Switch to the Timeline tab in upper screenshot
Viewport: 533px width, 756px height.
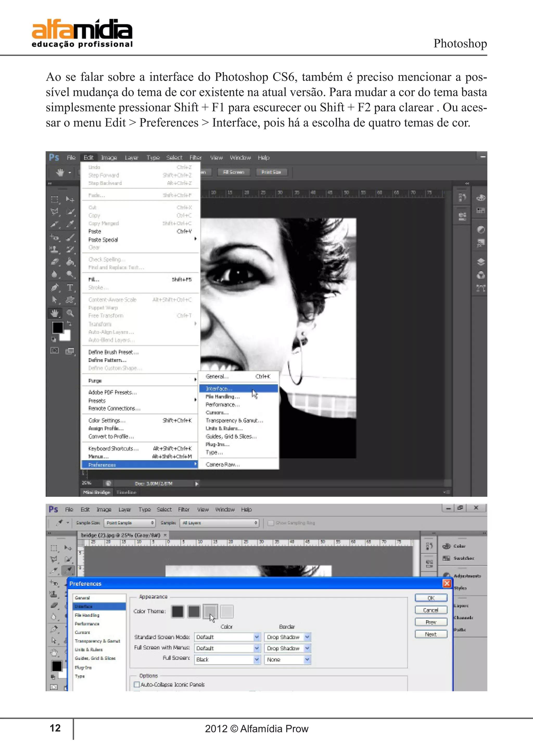coord(126,492)
